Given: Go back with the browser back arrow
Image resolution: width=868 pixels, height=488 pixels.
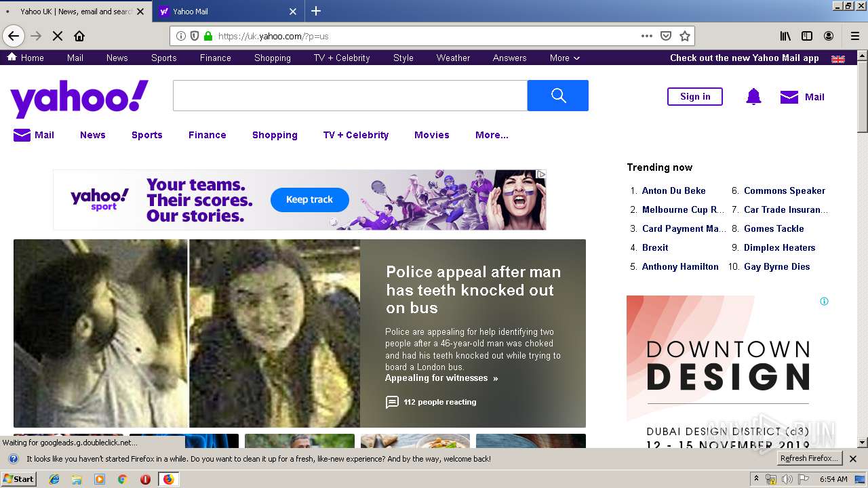Looking at the screenshot, I should [x=14, y=36].
